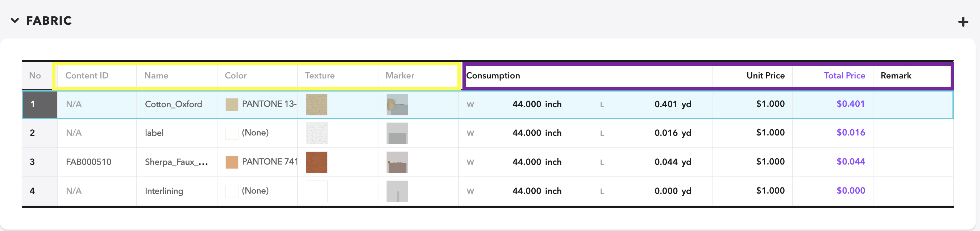Viewport: 980px width, 231px height.
Task: Add a new fabric with plus icon
Action: click(963, 22)
